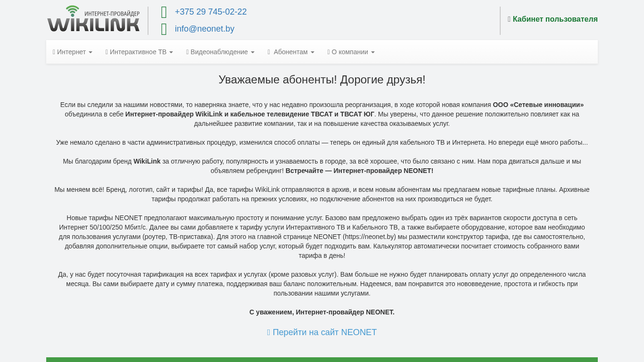
Task: Open the О компании menu
Action: (x=351, y=52)
